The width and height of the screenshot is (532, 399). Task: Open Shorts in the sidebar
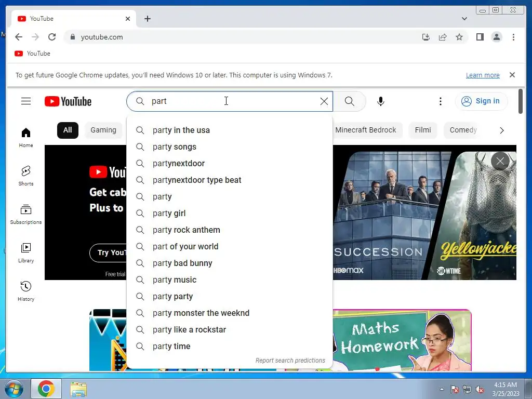26,176
